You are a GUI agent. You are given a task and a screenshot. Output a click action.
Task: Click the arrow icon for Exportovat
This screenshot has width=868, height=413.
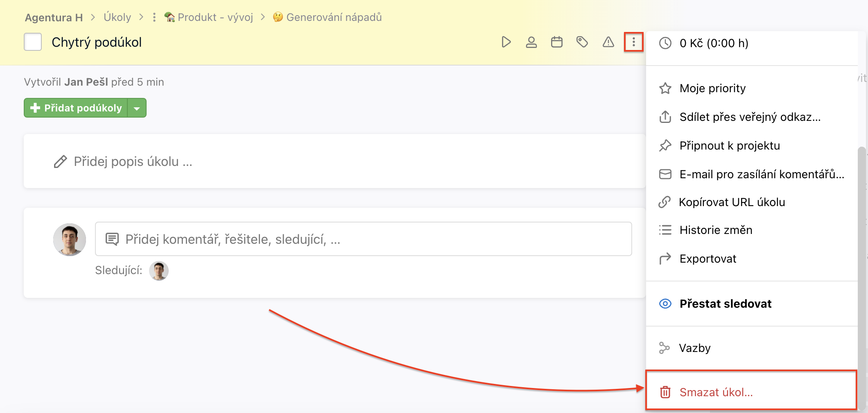coord(665,259)
